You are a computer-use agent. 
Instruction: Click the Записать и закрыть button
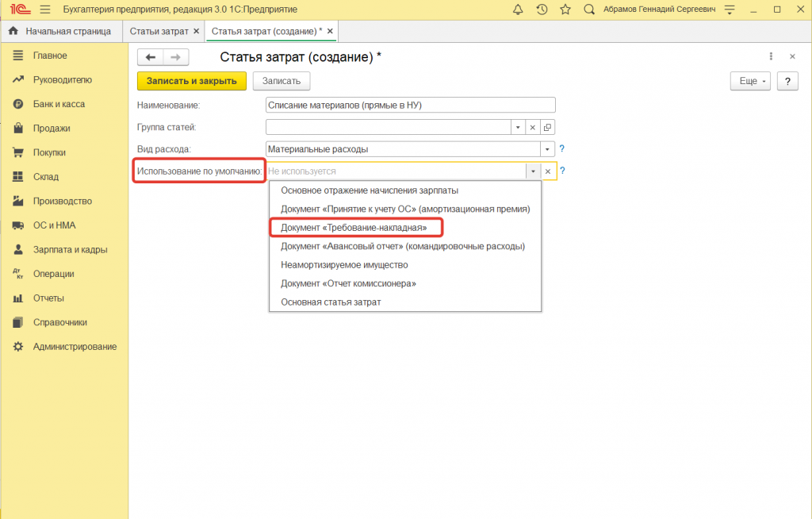(x=191, y=81)
